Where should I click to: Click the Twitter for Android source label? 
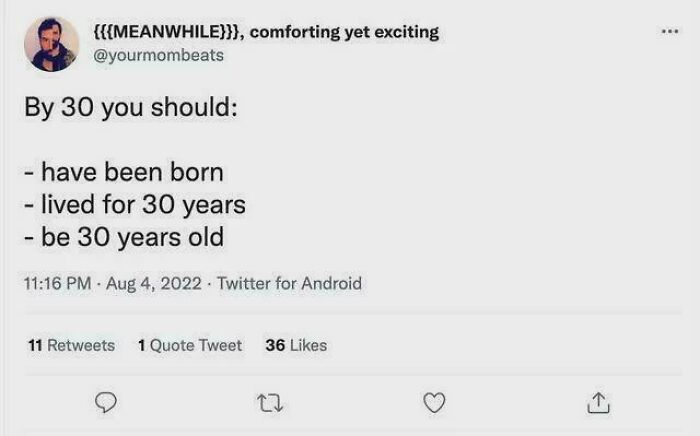click(x=291, y=284)
